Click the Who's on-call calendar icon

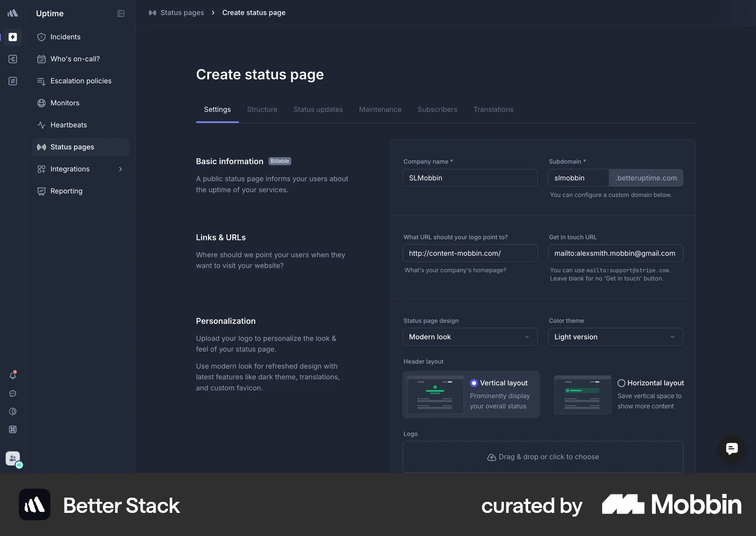tap(41, 59)
